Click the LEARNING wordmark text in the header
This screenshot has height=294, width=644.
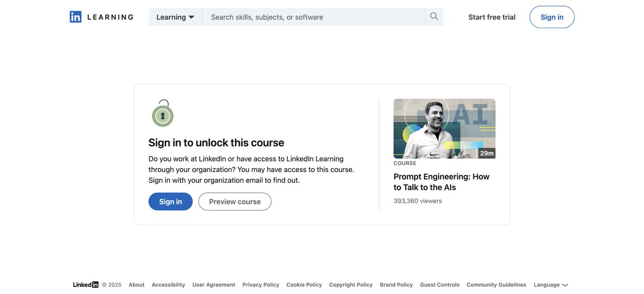110,17
